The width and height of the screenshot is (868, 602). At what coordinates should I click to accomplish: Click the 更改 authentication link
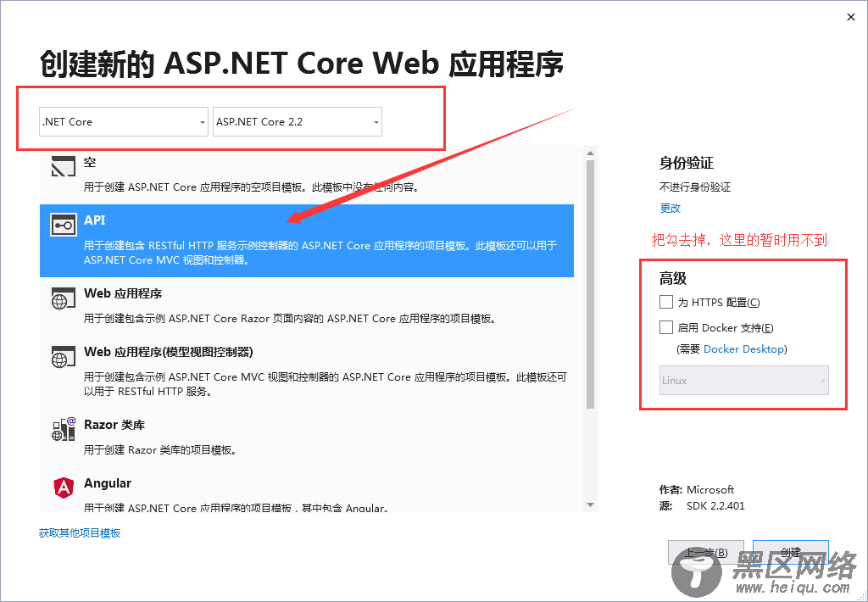coord(670,209)
